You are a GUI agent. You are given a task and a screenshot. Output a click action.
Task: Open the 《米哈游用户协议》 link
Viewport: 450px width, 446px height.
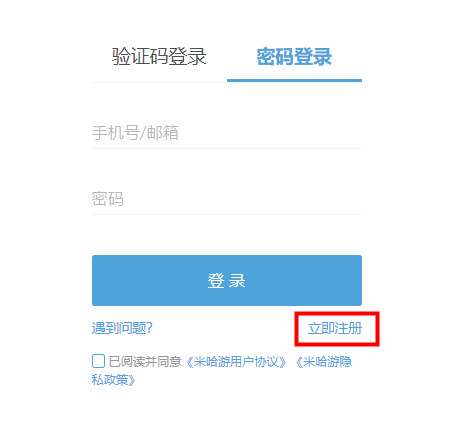(236, 362)
